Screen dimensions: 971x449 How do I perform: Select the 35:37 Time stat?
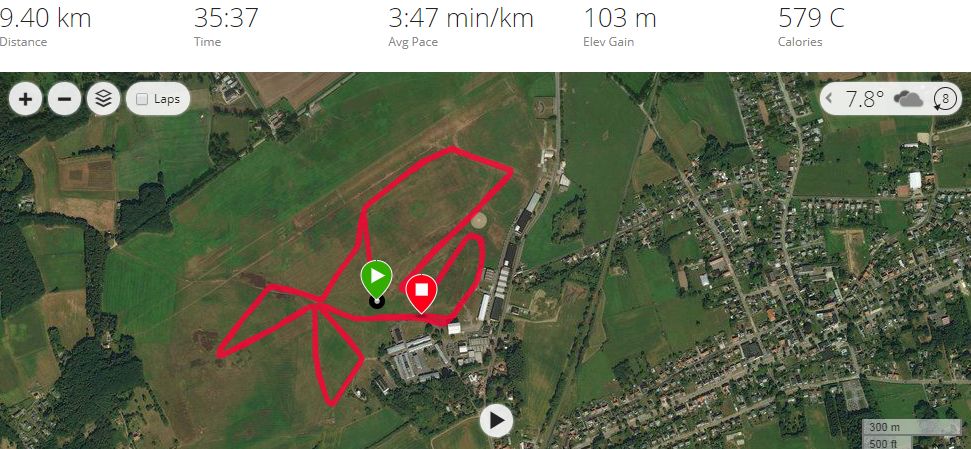(226, 26)
